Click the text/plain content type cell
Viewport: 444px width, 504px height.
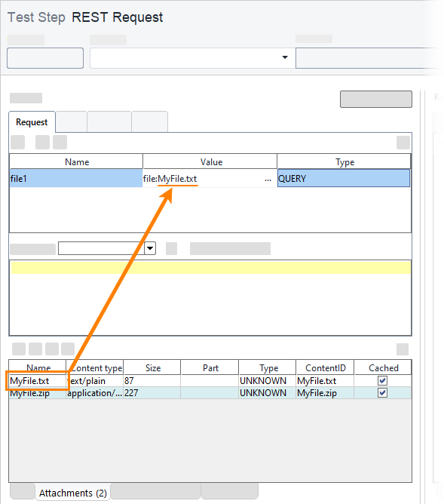point(94,380)
